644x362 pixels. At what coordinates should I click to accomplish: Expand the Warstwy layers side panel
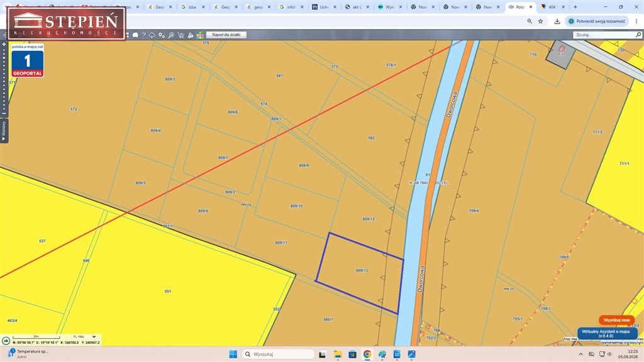pyautogui.click(x=4, y=131)
